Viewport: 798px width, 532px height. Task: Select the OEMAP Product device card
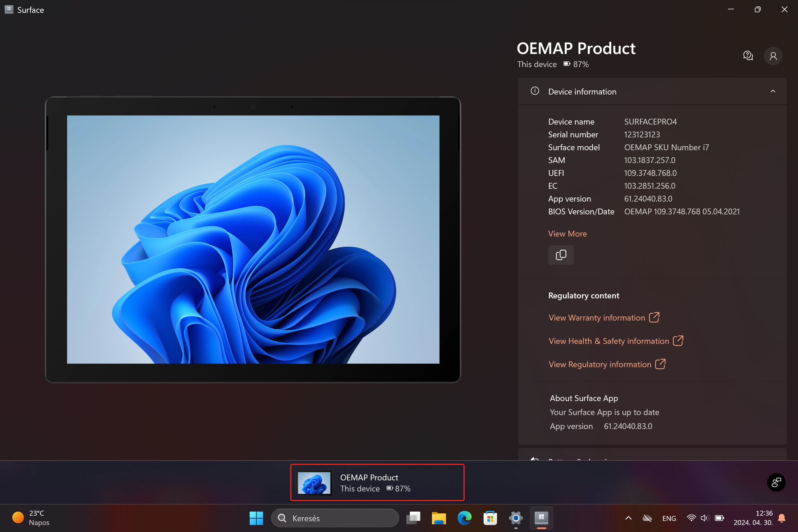[377, 482]
